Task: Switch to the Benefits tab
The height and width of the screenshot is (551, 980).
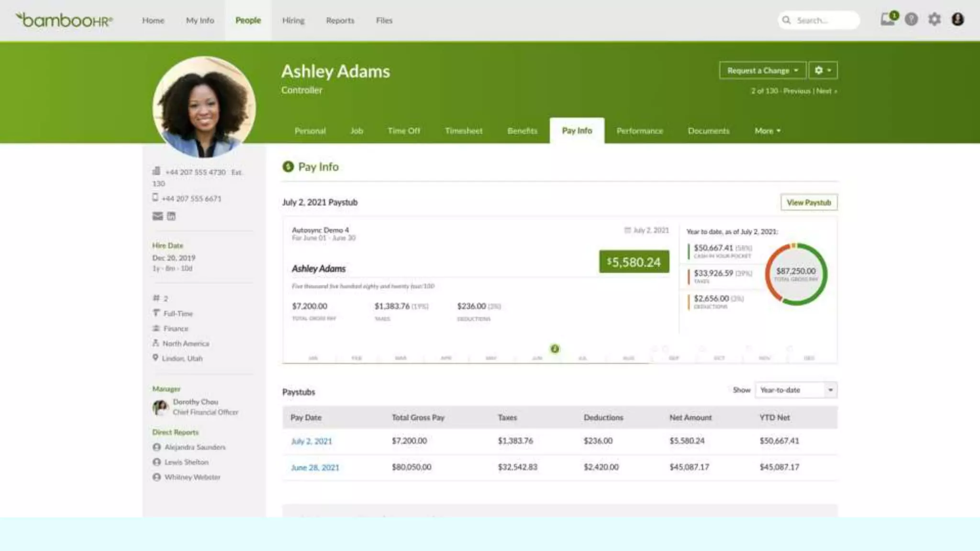Action: click(522, 131)
